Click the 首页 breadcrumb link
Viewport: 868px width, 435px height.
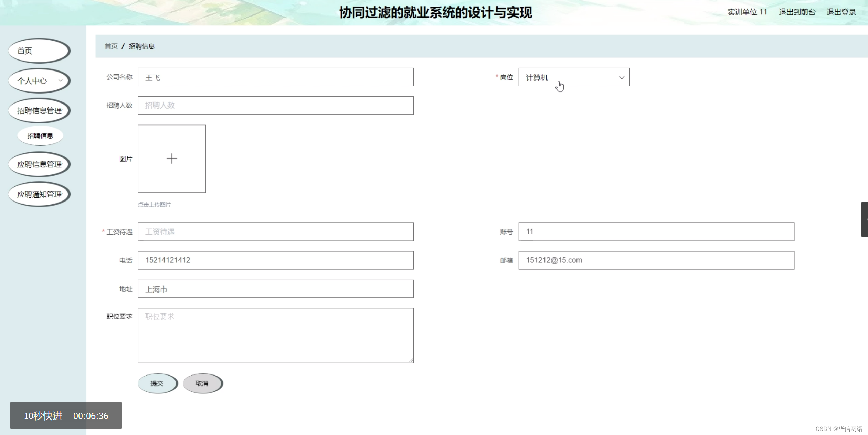tap(111, 46)
